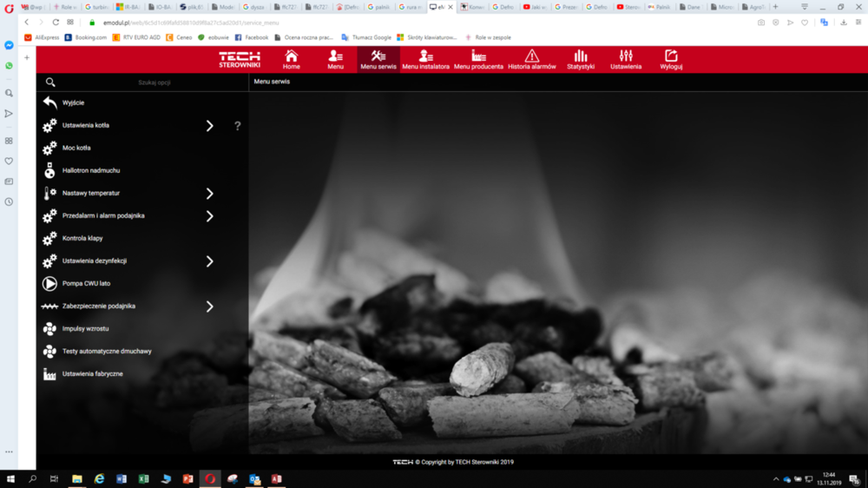Open Historia alarmów warning icon

pos(532,56)
